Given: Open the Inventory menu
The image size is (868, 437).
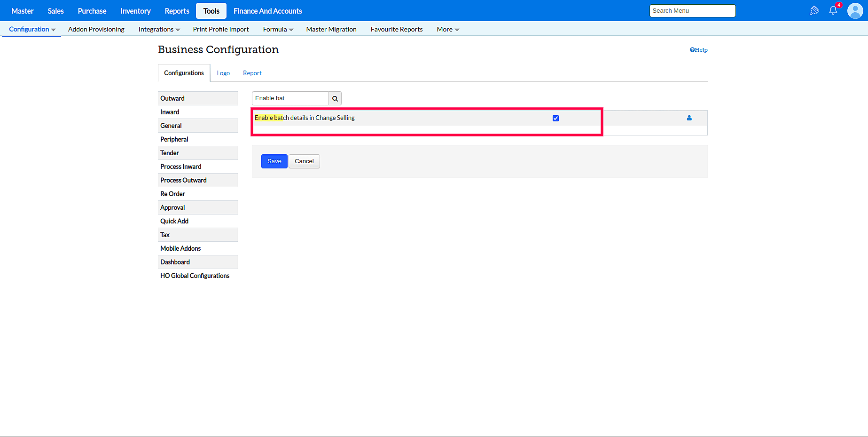Looking at the screenshot, I should (x=135, y=11).
